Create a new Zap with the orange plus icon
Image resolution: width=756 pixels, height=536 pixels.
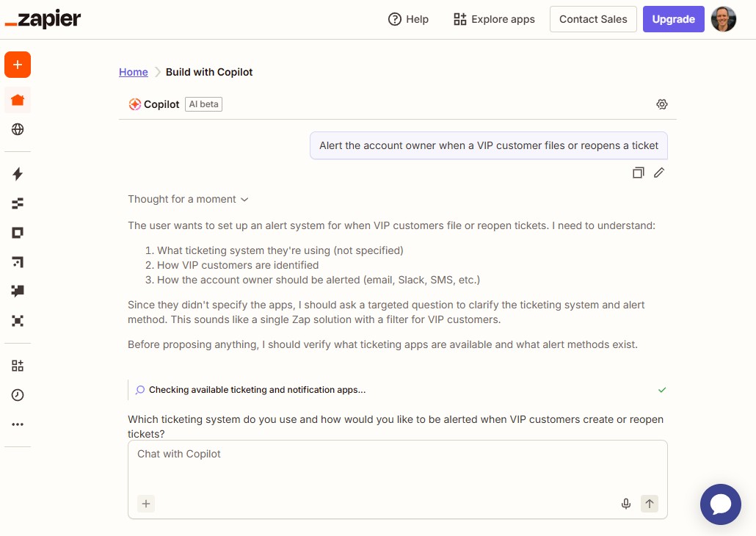(x=18, y=65)
